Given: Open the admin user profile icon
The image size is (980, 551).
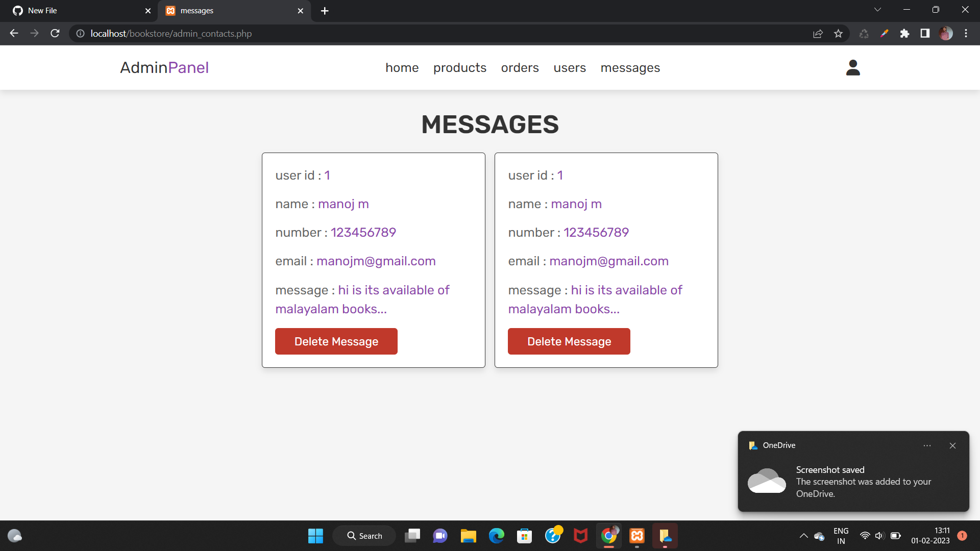Looking at the screenshot, I should [853, 67].
